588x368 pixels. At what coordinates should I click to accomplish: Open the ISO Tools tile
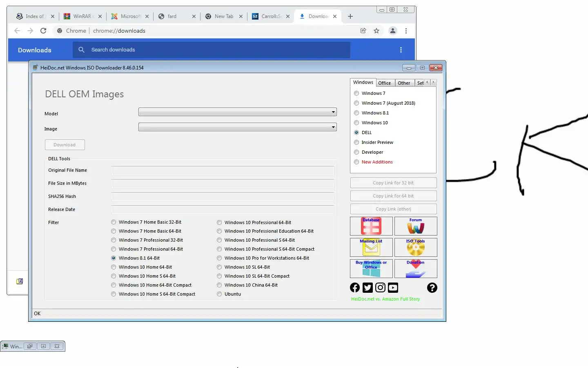416,247
